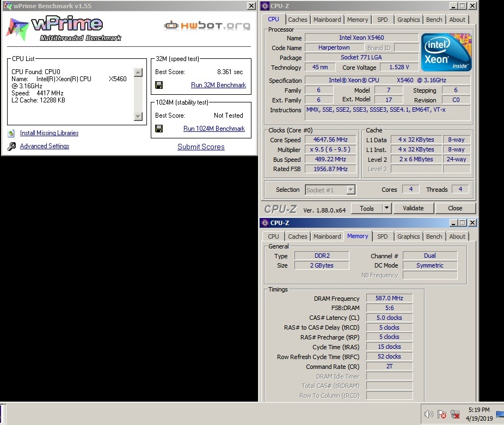Click down arrow in CPU List scrollbar
The width and height of the screenshot is (504, 425).
pos(138,116)
